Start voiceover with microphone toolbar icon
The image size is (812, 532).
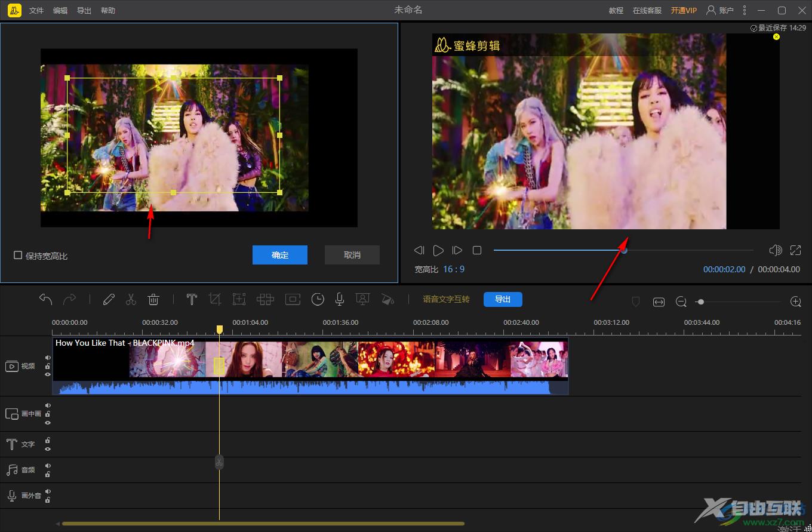(x=339, y=299)
